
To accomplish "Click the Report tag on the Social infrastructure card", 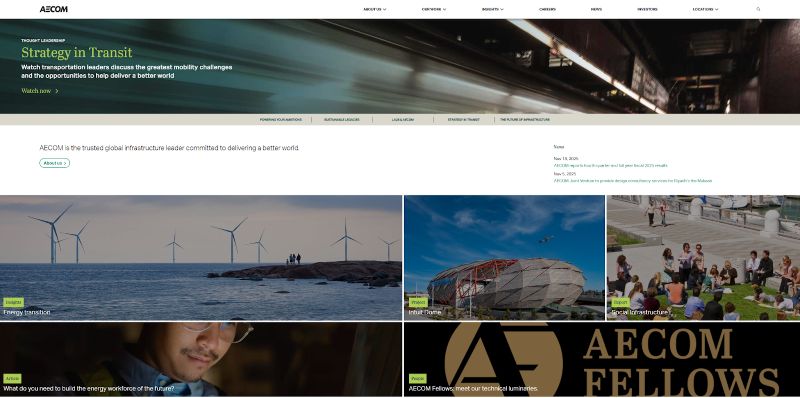I will click(620, 303).
